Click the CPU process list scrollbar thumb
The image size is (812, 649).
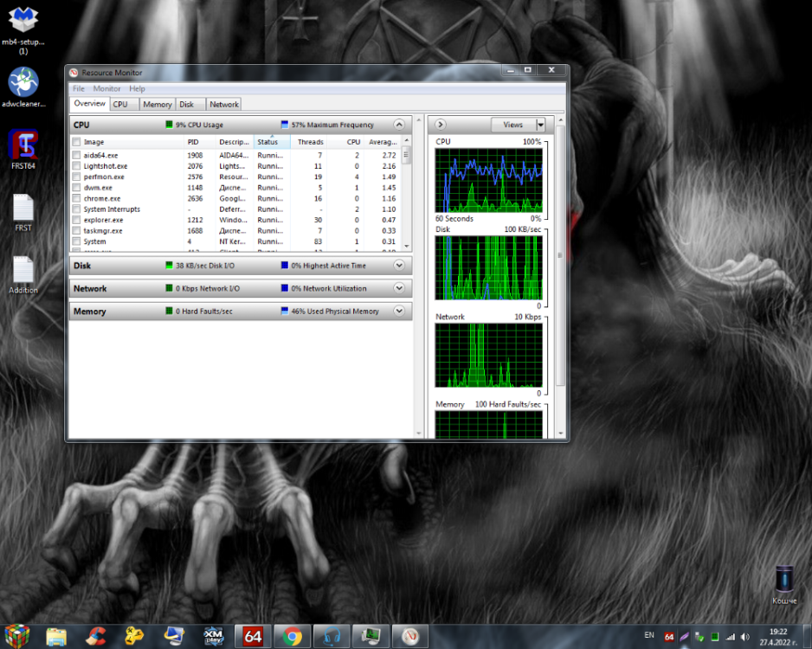(407, 155)
